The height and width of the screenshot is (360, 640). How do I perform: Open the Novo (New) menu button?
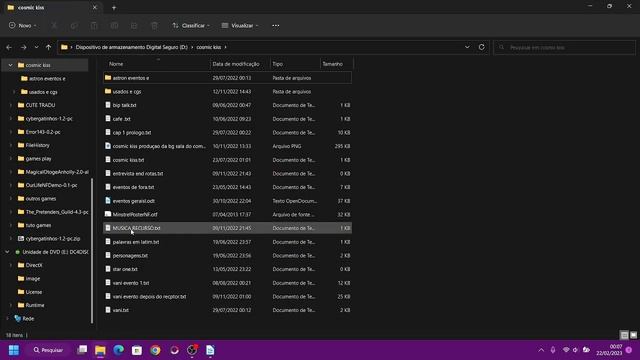[x=22, y=25]
